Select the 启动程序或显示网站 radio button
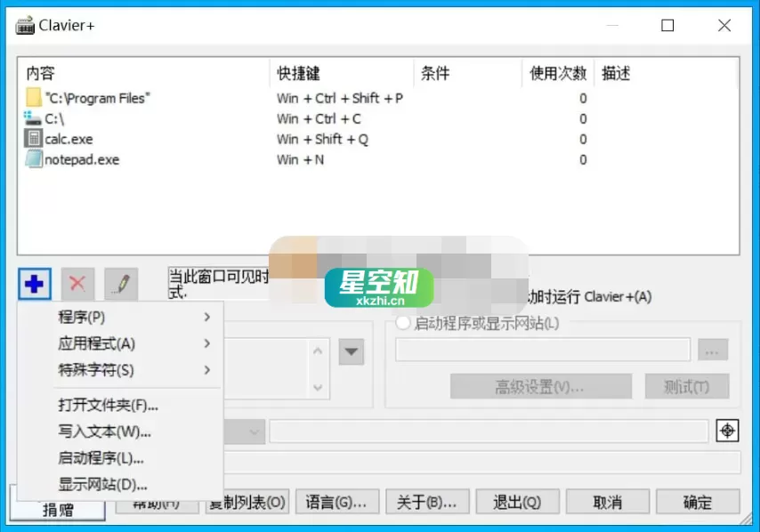 402,324
